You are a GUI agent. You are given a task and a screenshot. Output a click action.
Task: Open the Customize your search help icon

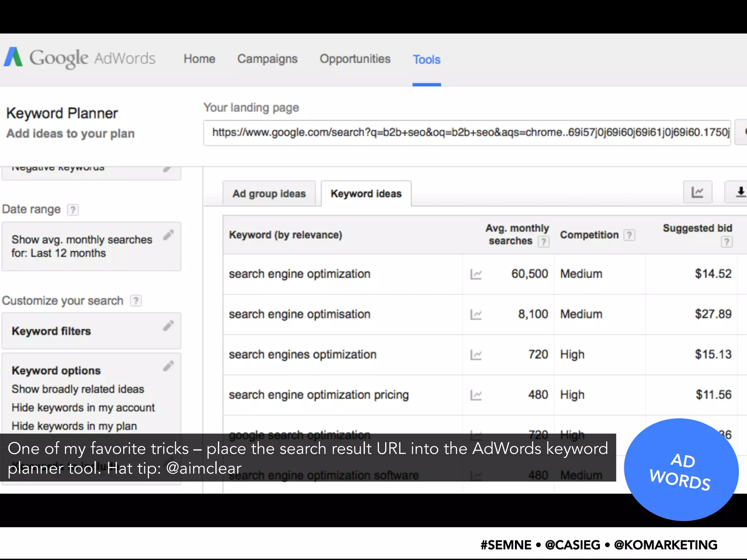point(136,301)
